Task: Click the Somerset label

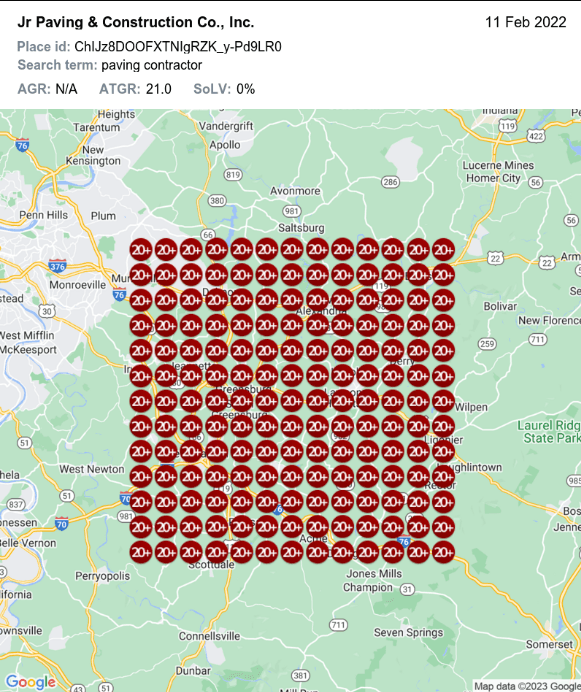Action: pos(549,644)
